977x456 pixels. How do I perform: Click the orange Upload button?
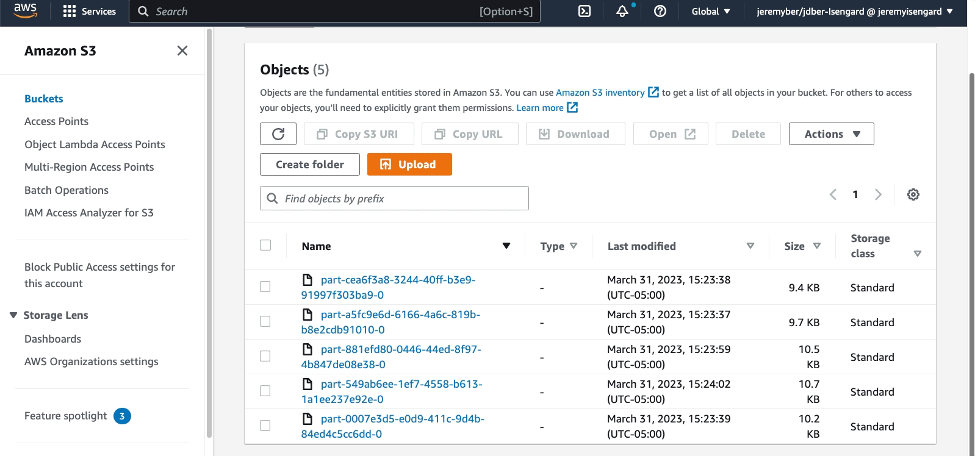pos(409,164)
